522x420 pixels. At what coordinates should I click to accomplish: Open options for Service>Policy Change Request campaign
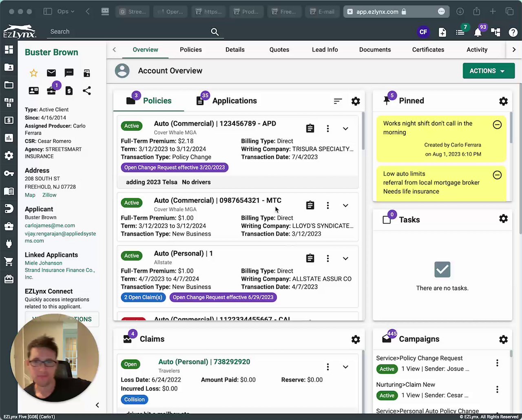tap(497, 363)
